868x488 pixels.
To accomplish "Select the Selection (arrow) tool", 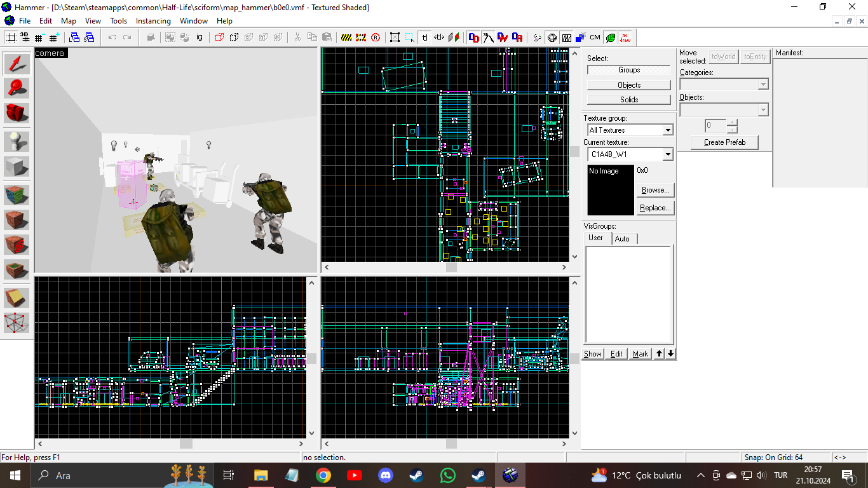I will coord(17,64).
